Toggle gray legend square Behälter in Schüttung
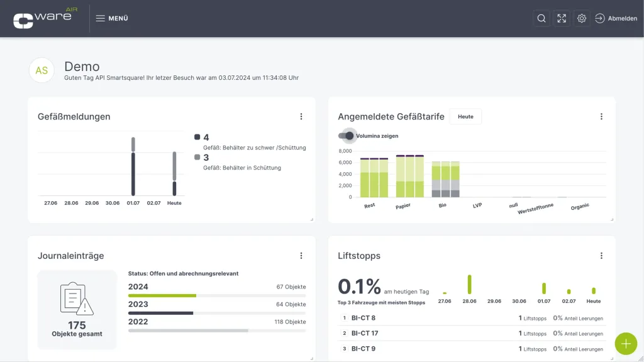This screenshot has height=362, width=644. click(197, 157)
